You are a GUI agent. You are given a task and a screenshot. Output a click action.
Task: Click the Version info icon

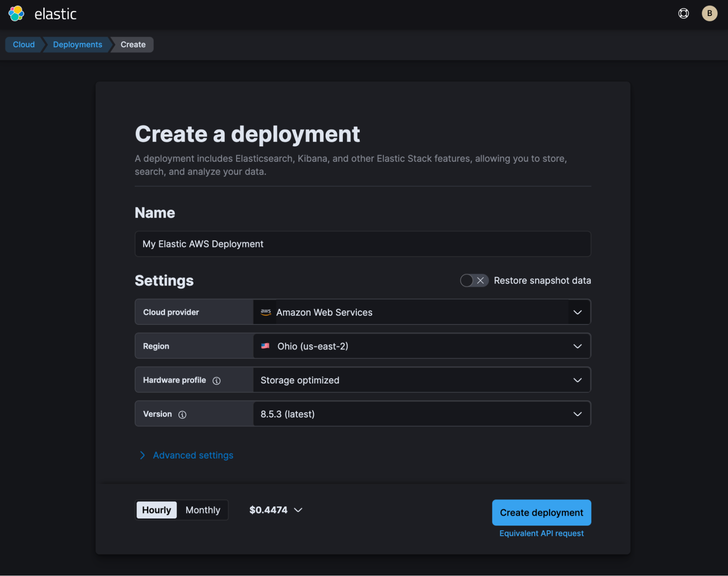182,414
